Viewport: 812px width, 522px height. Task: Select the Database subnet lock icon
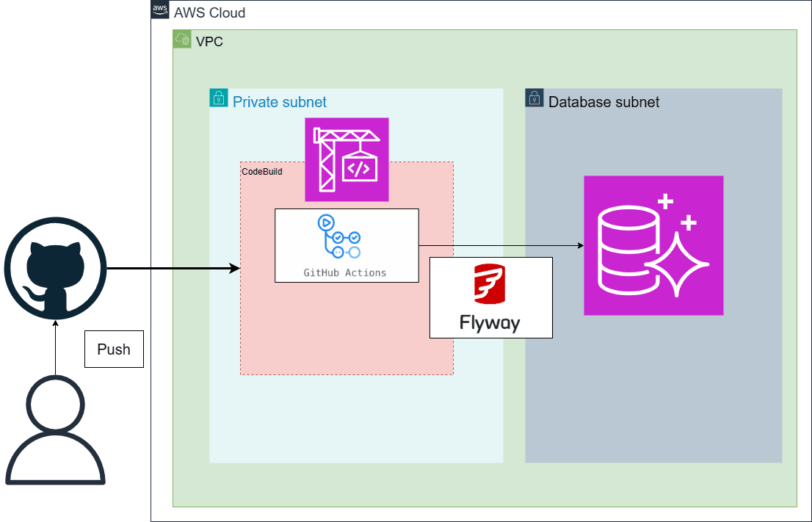click(534, 98)
